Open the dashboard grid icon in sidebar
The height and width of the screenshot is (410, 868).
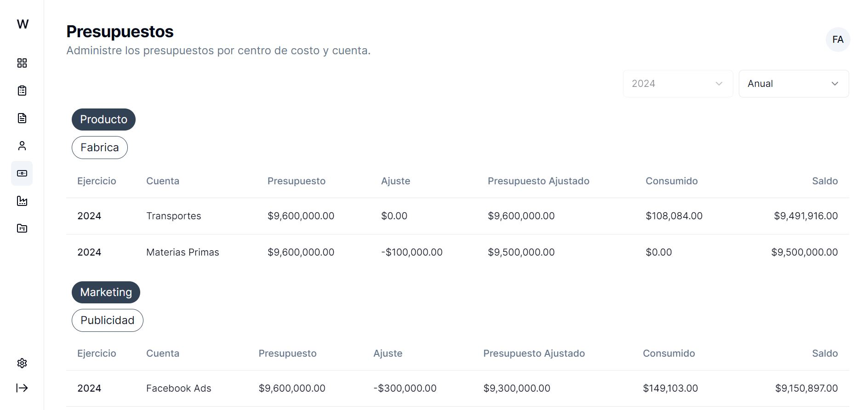tap(22, 63)
